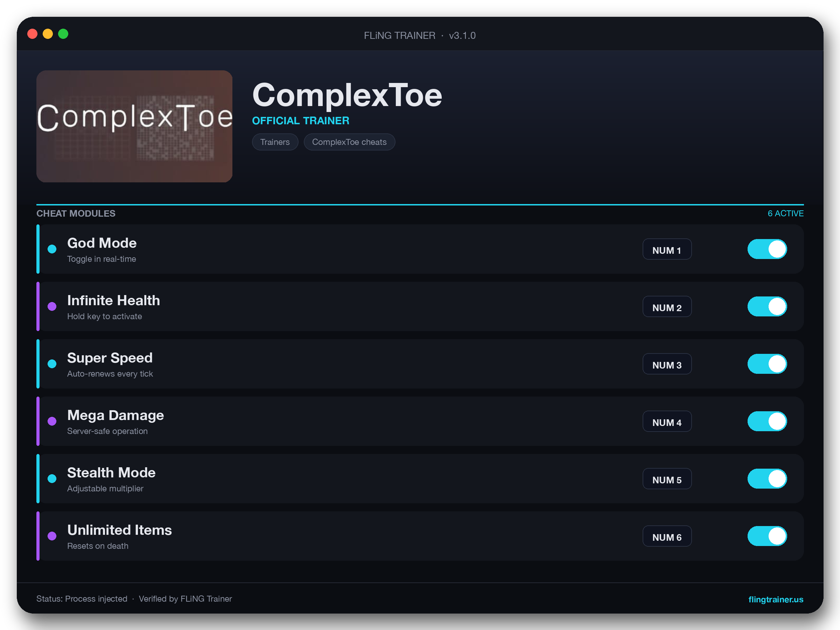Click the NUM 1 hotkey button

pos(667,250)
